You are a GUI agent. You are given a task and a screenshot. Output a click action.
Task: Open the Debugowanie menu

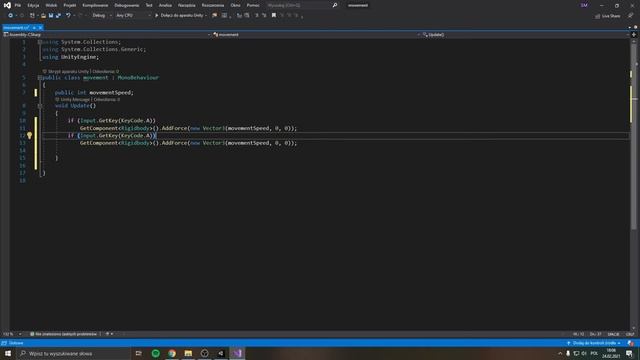point(127,5)
